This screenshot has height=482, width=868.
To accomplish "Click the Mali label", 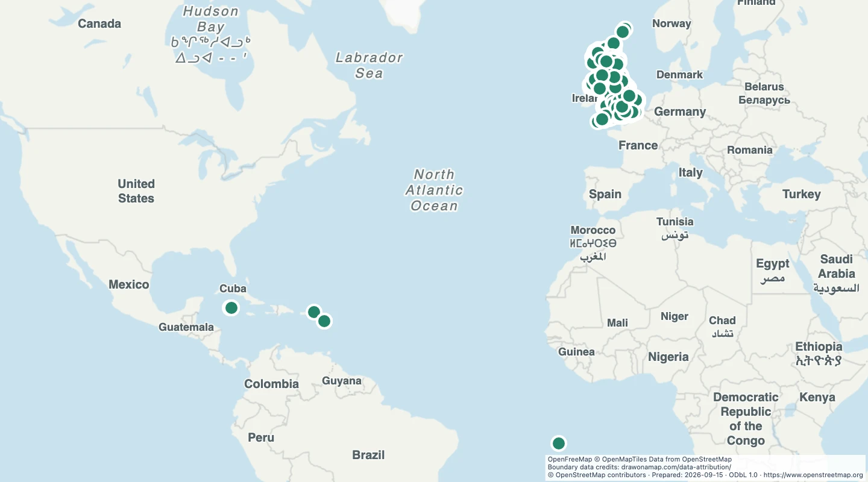I will click(x=617, y=323).
